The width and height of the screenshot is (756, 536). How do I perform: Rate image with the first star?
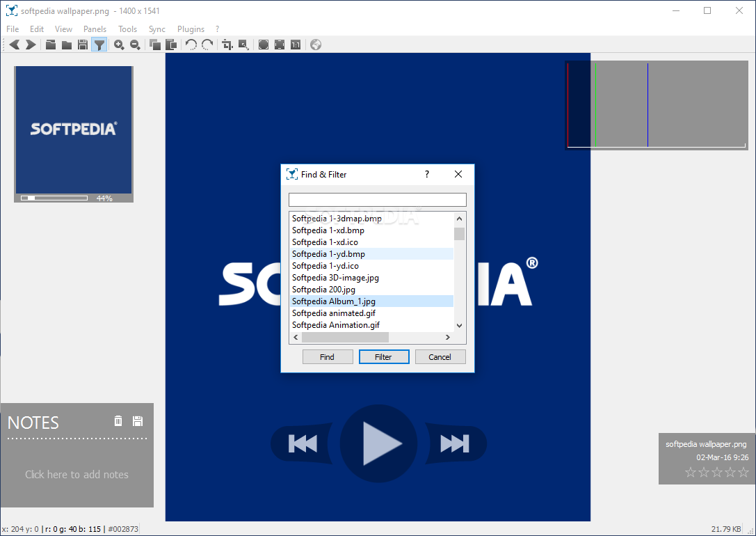click(x=691, y=472)
